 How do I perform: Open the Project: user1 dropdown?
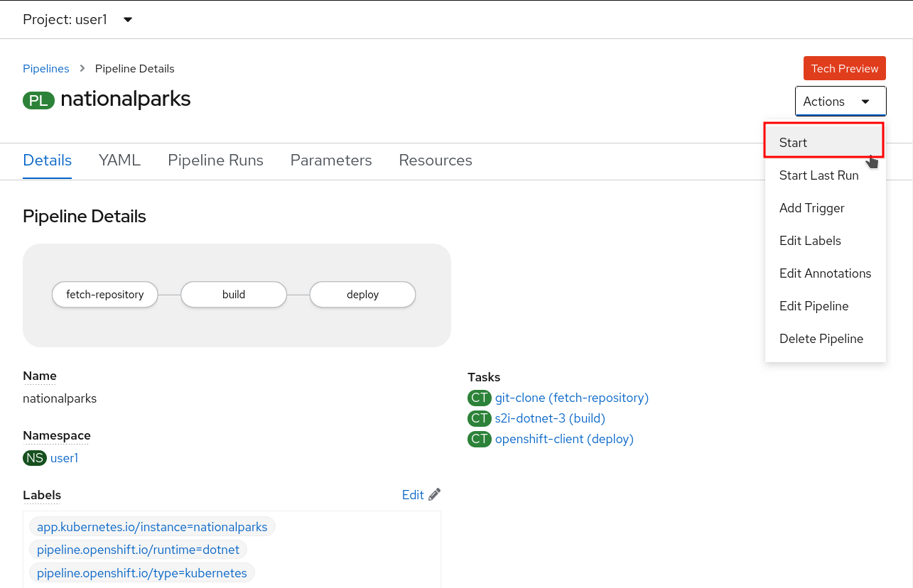[x=78, y=19]
